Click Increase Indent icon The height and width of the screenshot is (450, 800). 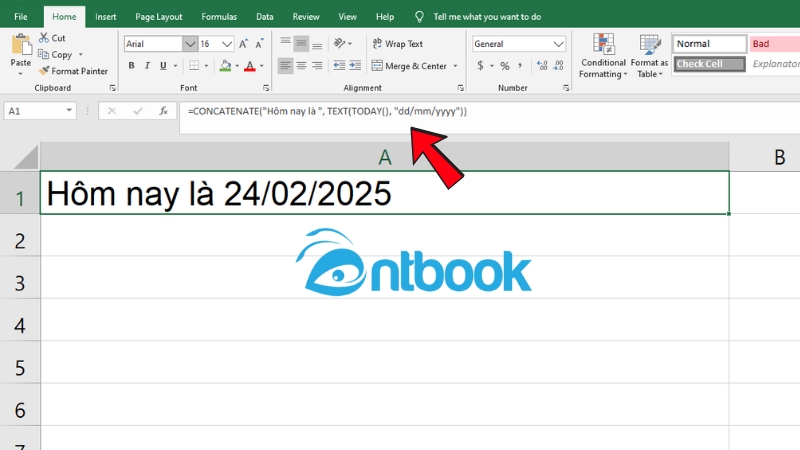point(355,65)
